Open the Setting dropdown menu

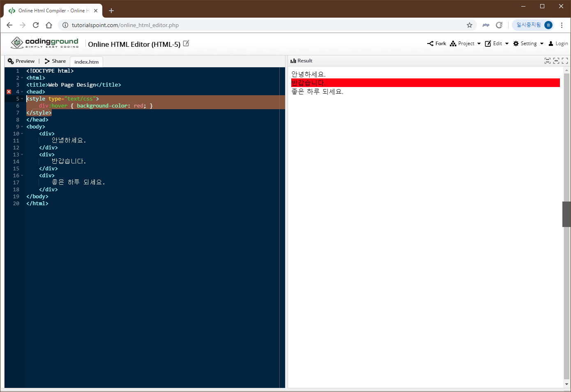click(x=528, y=44)
